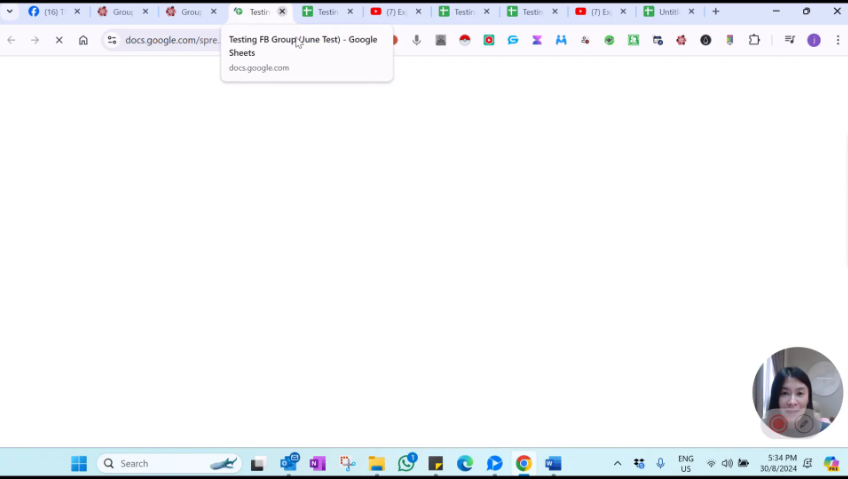848x479 pixels.
Task: Click the microphone extension icon in toolbar
Action: pyautogui.click(x=416, y=40)
